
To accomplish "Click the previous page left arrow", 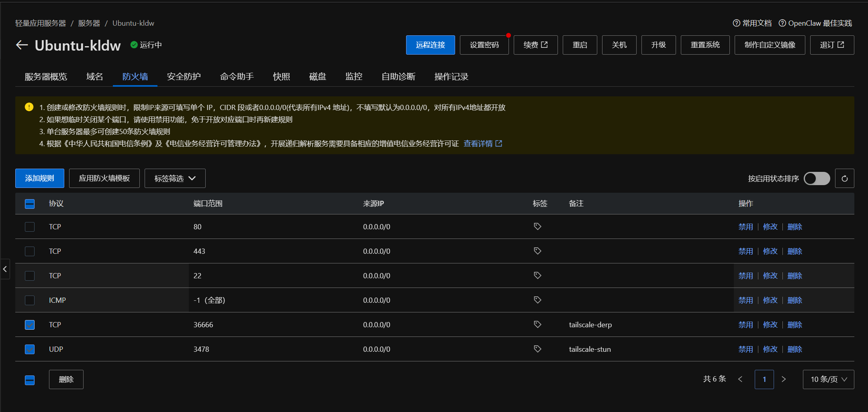I will tap(740, 379).
